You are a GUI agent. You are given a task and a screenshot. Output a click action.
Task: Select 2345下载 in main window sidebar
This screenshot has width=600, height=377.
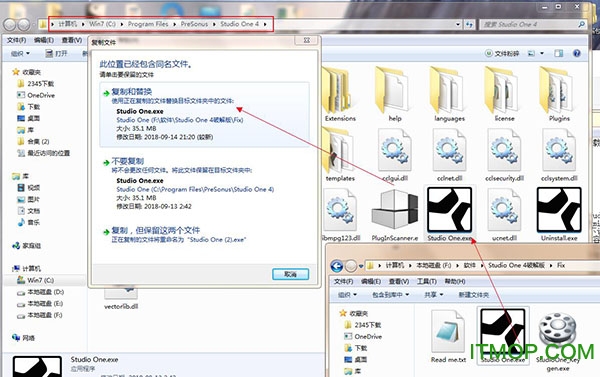[x=36, y=83]
